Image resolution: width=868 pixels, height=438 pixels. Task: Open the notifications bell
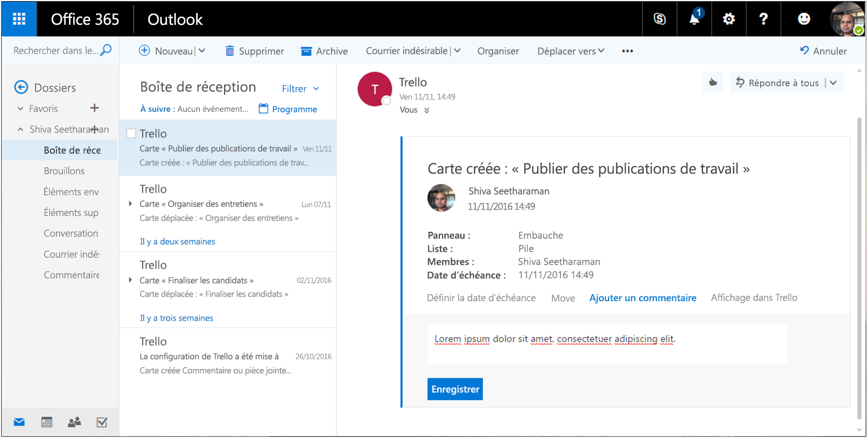(694, 19)
